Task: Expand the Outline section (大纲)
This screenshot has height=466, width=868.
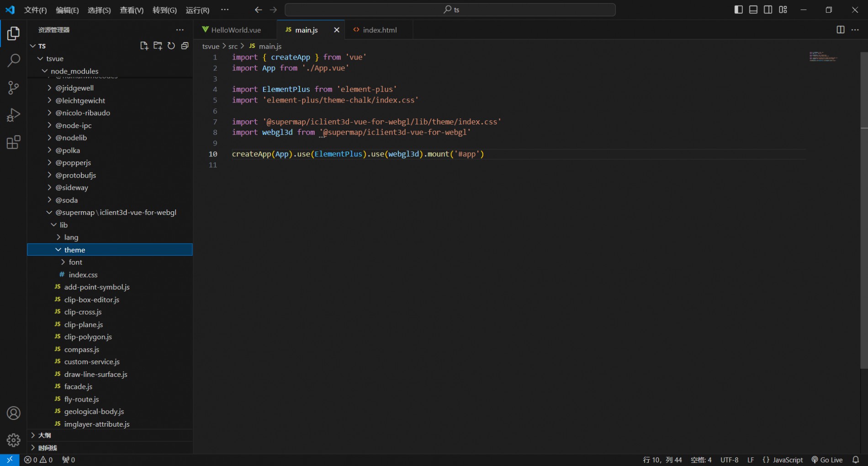Action: pos(110,435)
